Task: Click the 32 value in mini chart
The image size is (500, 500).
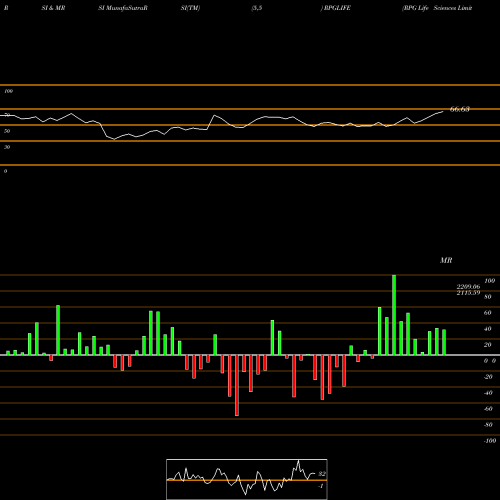Action: pyautogui.click(x=322, y=474)
